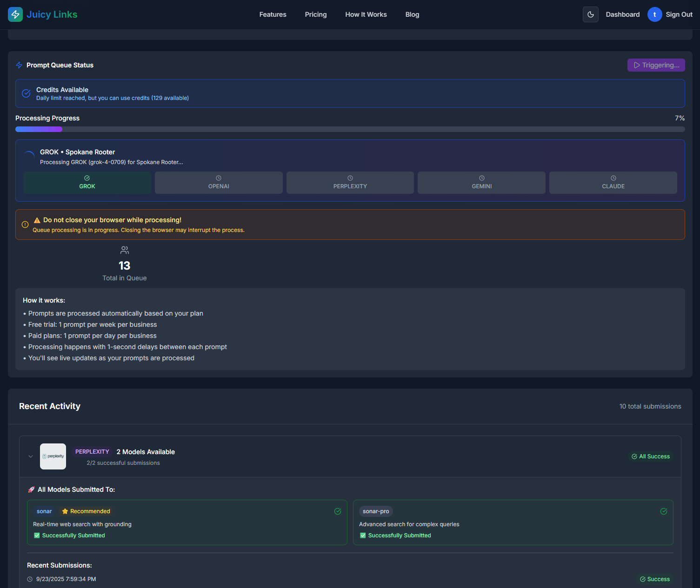700x588 pixels.
Task: Click '9/23/2025 7:59:34 PM' timestamp
Action: pyautogui.click(x=66, y=579)
